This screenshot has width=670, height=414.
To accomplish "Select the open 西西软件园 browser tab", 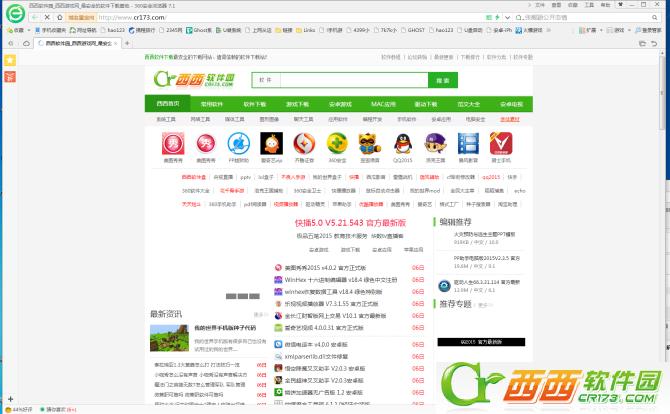I will coord(77,44).
